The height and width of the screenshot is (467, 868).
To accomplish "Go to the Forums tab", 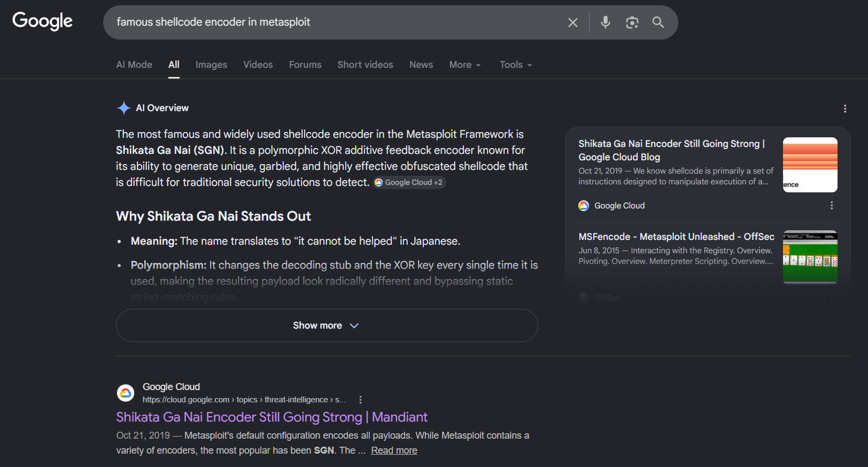I will pos(305,65).
